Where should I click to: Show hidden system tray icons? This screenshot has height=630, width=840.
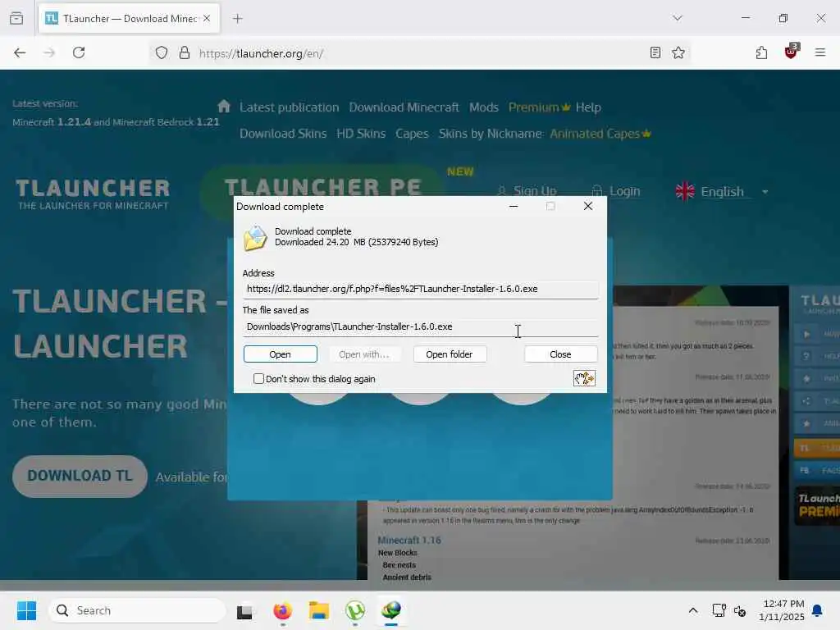tap(692, 610)
